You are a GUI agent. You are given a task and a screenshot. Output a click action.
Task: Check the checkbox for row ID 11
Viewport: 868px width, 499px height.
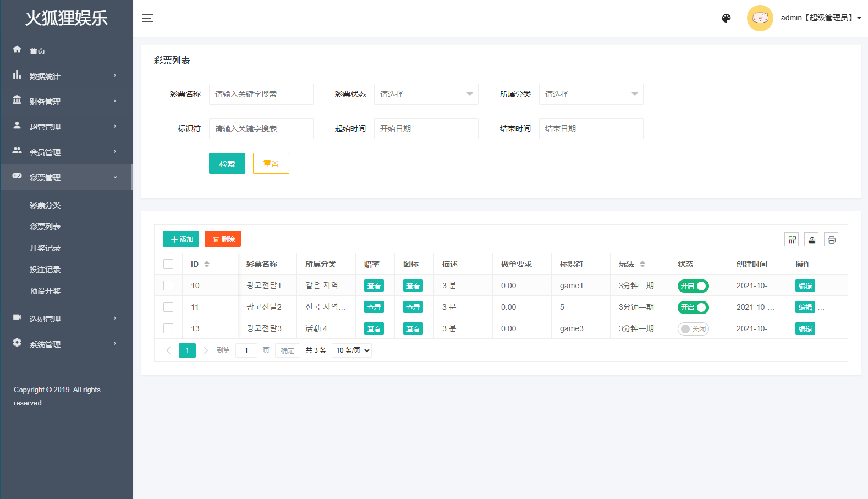coord(168,307)
